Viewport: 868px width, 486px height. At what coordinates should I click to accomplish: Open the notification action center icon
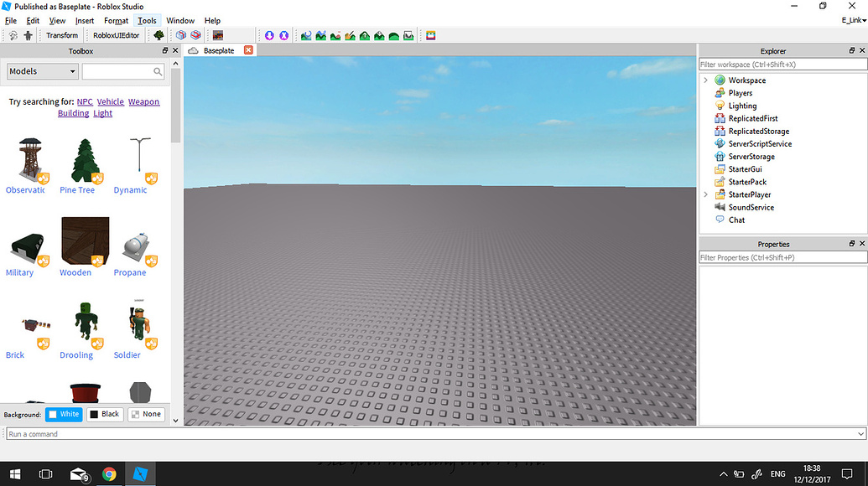(x=847, y=473)
